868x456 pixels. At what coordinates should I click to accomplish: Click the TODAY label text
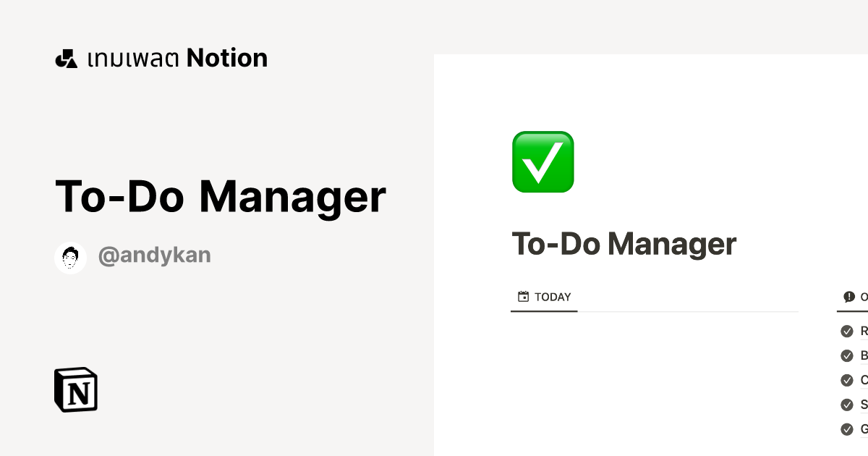pos(553,297)
